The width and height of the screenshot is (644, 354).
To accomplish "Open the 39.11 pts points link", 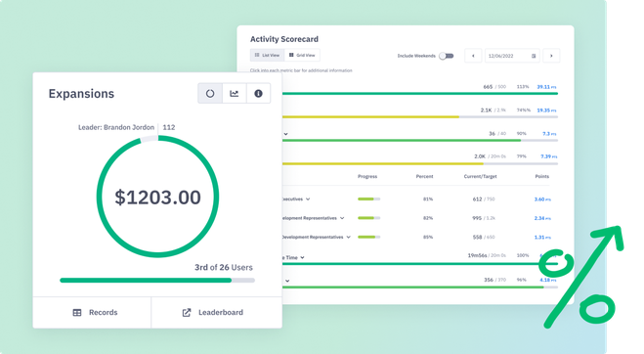I will [546, 87].
